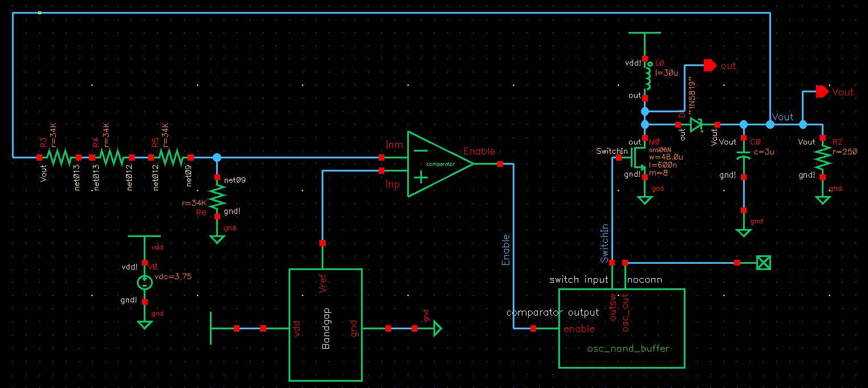Viewport: 868px width, 388px height.
Task: Select the 'c=3u' capacitor value
Action: [x=764, y=152]
